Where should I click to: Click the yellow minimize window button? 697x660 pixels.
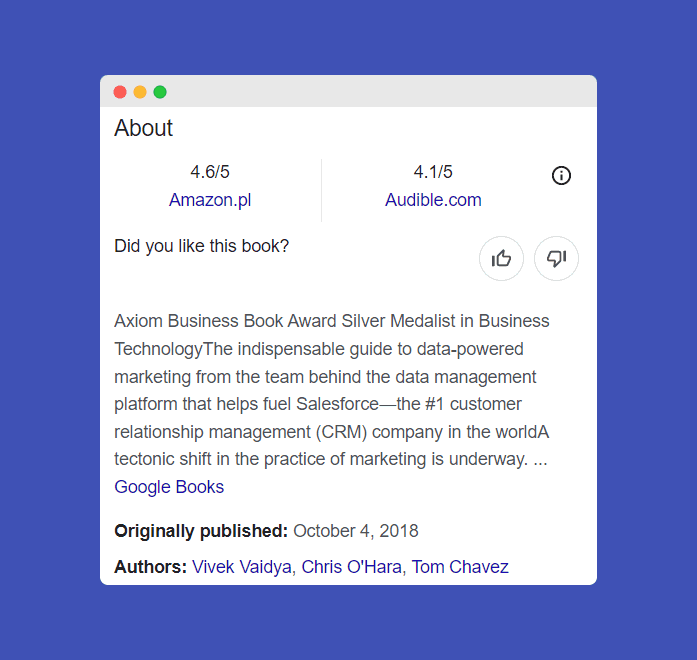pos(140,92)
